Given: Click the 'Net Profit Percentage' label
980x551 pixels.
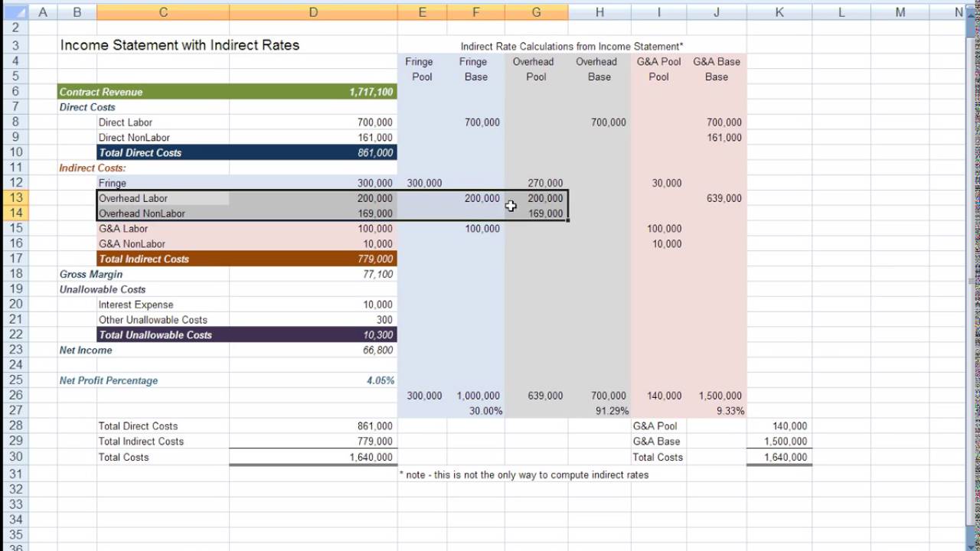Looking at the screenshot, I should point(109,380).
